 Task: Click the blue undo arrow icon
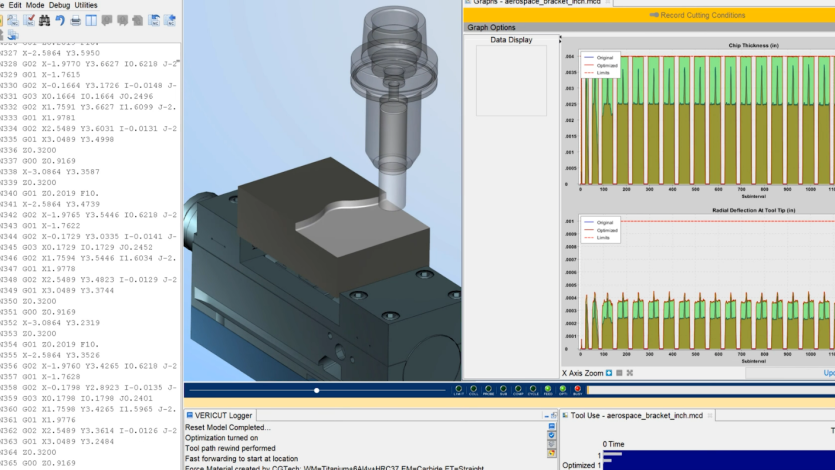pos(60,20)
